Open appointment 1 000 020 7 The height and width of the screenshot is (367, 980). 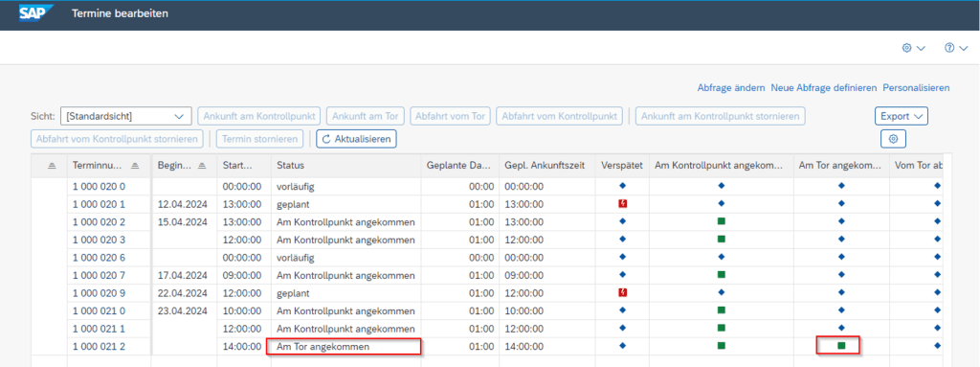99,276
